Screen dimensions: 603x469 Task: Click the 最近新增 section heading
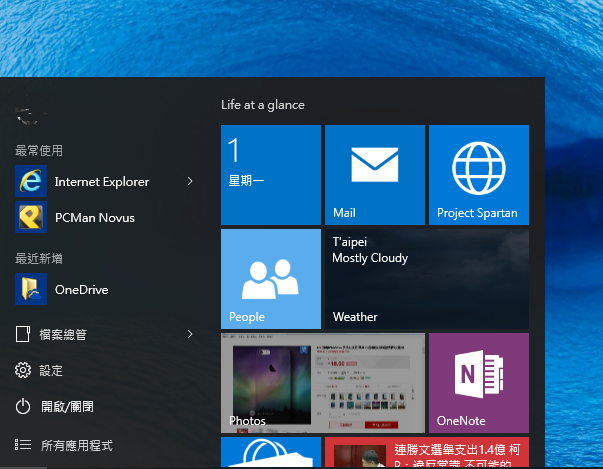(39, 258)
